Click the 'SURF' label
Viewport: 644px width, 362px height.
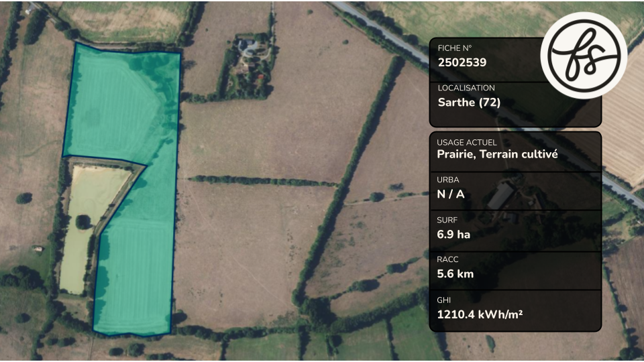pyautogui.click(x=447, y=220)
